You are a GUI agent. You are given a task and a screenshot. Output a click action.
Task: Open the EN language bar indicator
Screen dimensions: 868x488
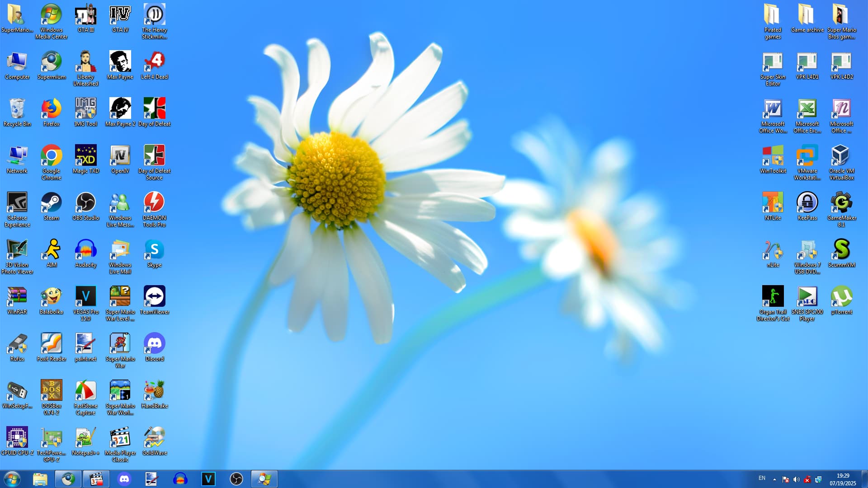[x=762, y=479]
